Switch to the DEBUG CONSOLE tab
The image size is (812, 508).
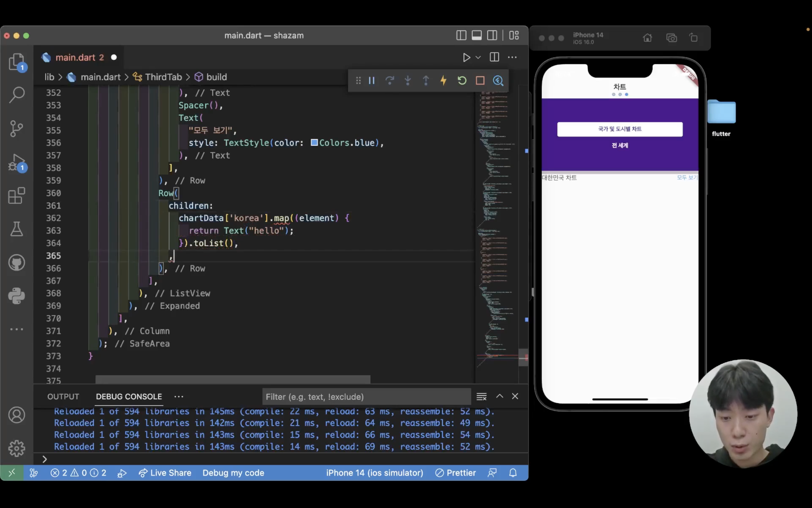pos(129,396)
